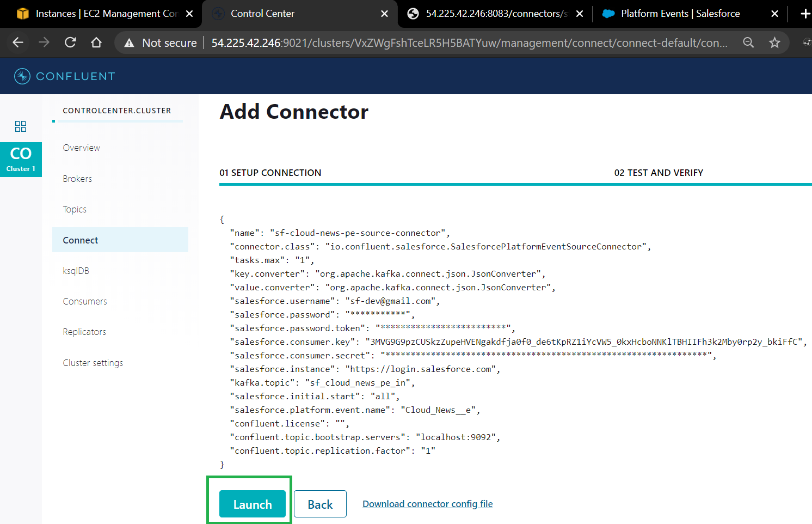Click the Not secure warning icon

coord(129,42)
